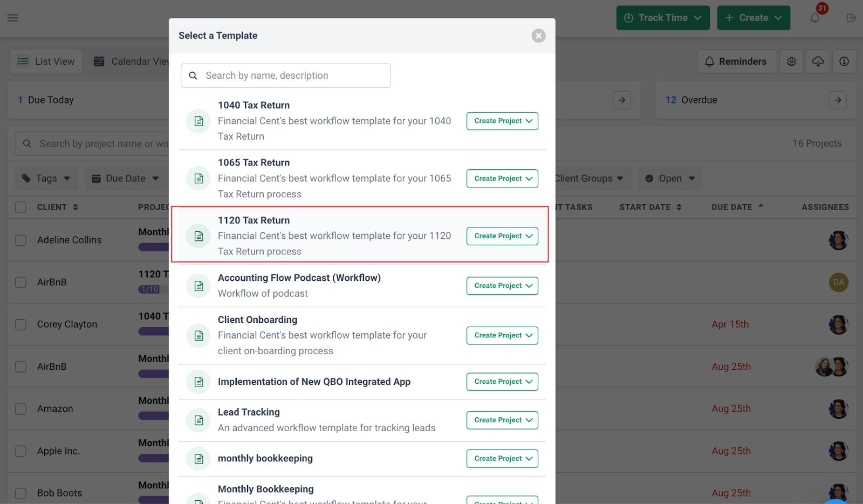863x504 pixels.
Task: Open Create Project dropdown for Lead Tracking
Action: [x=502, y=420]
